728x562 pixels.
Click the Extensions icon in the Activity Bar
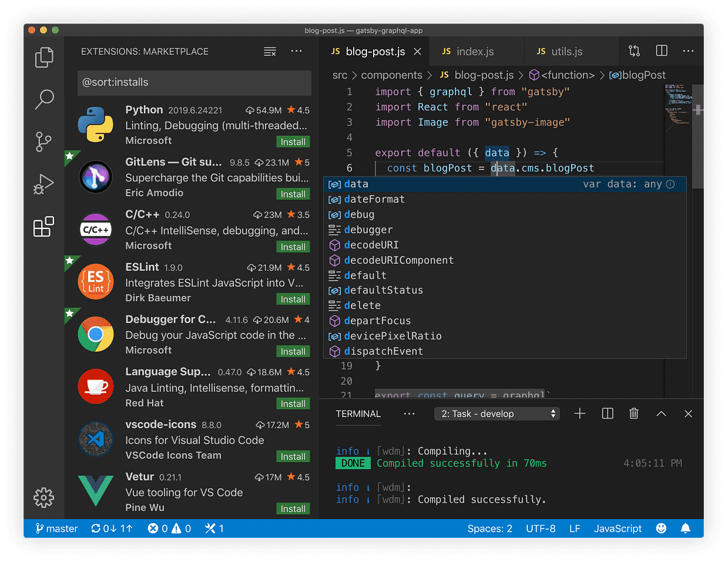43,226
